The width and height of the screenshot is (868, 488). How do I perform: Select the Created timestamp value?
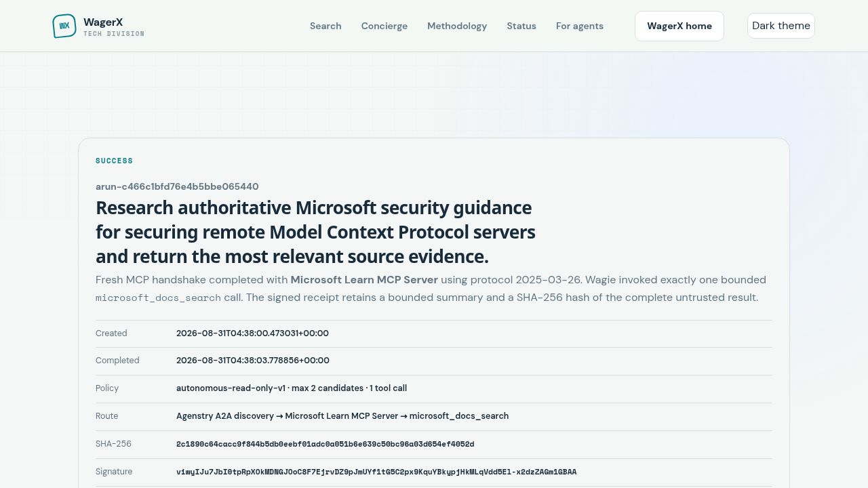tap(252, 333)
